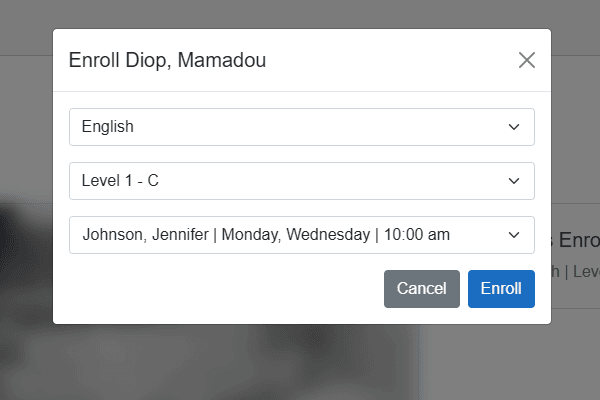Open the English language dropdown
Image resolution: width=600 pixels, height=400 pixels.
coord(302,127)
